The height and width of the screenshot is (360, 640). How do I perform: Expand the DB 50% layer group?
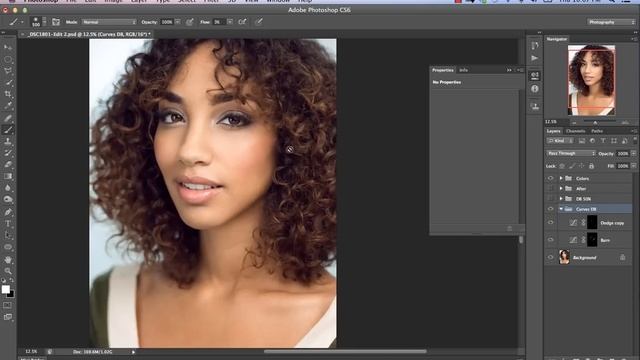click(561, 199)
